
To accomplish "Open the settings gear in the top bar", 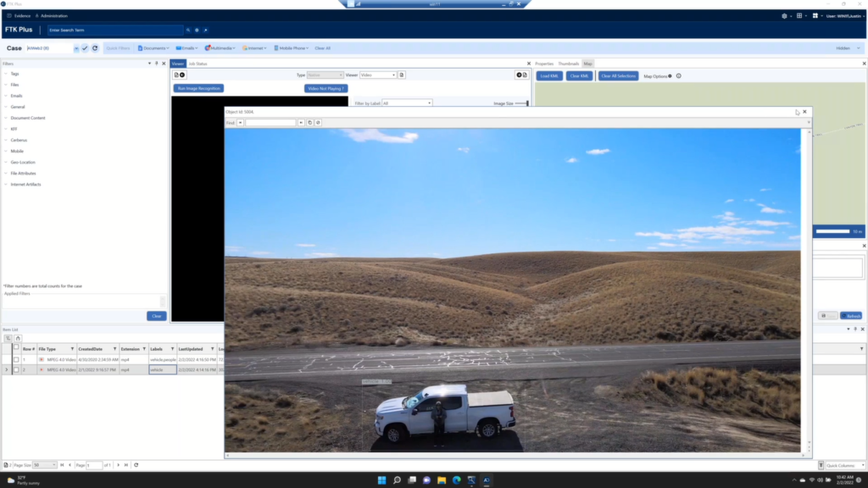I will (x=784, y=16).
